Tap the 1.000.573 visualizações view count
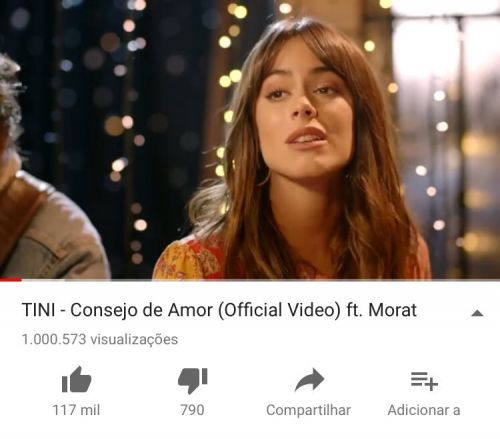The height and width of the screenshot is (439, 500). point(100,339)
